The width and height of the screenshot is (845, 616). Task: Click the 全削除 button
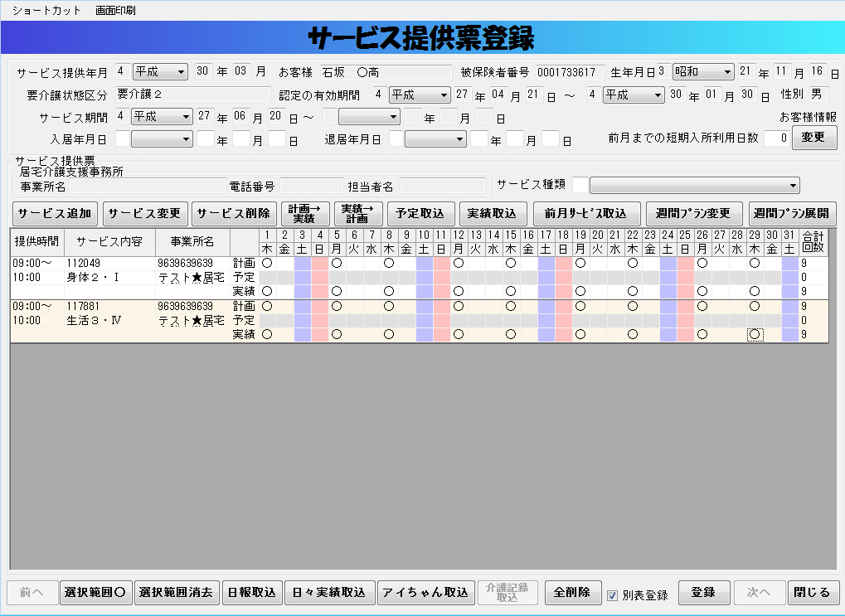[x=572, y=592]
